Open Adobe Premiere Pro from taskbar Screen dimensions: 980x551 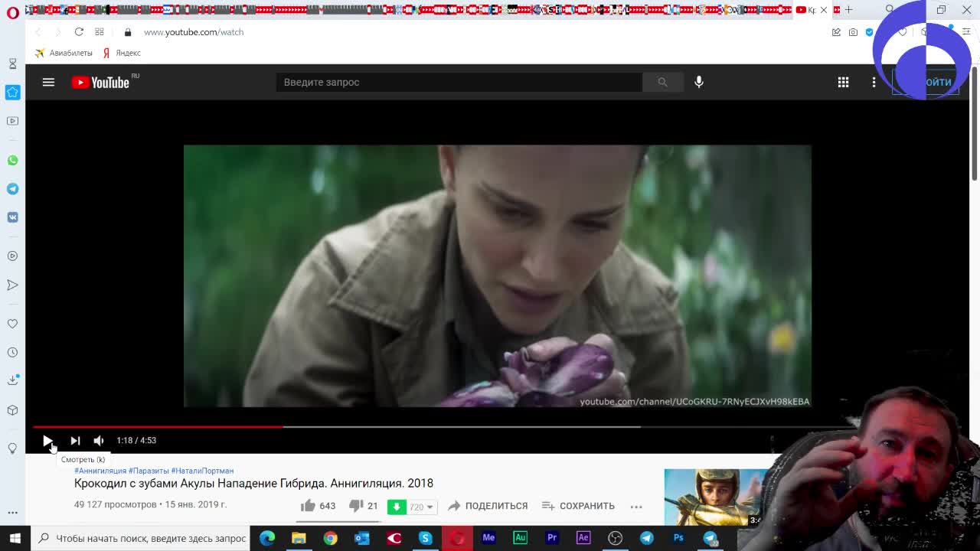(x=551, y=538)
